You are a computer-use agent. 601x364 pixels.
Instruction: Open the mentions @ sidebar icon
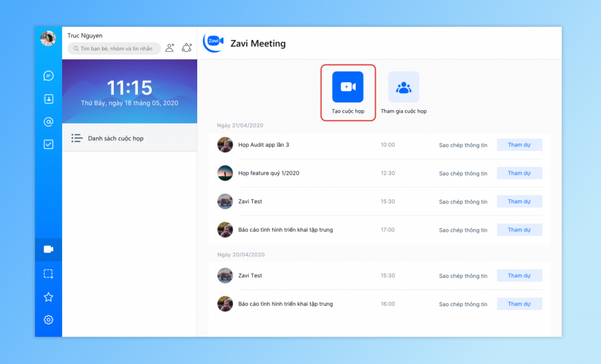click(x=49, y=122)
